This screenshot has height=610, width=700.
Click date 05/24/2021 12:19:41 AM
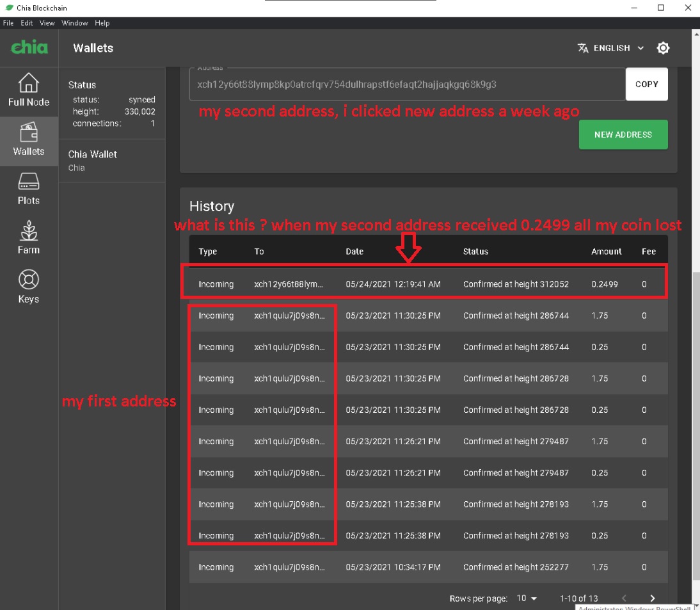(x=393, y=284)
